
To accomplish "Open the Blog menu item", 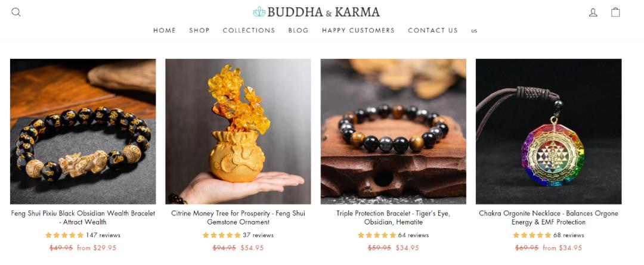I will click(298, 30).
